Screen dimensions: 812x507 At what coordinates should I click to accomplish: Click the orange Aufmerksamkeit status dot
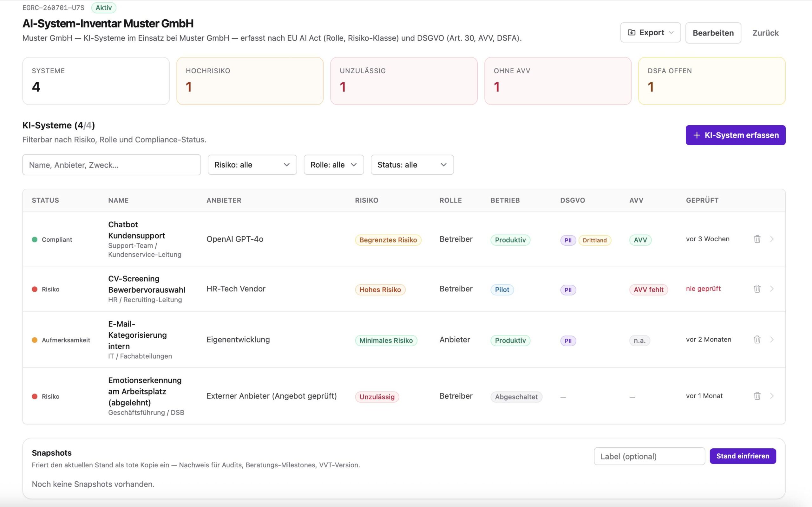point(35,340)
